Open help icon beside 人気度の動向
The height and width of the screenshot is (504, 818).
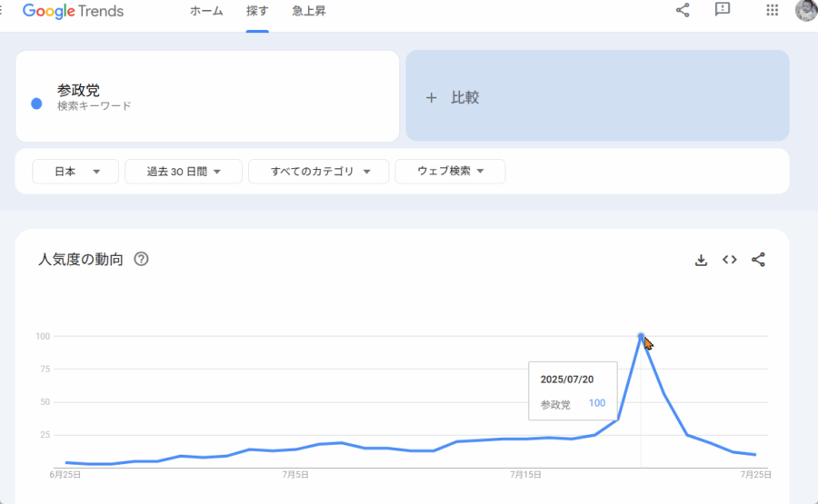coord(141,259)
